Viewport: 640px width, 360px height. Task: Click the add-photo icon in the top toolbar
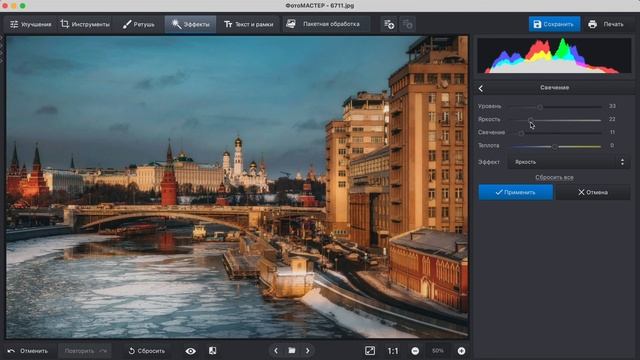pos(389,24)
